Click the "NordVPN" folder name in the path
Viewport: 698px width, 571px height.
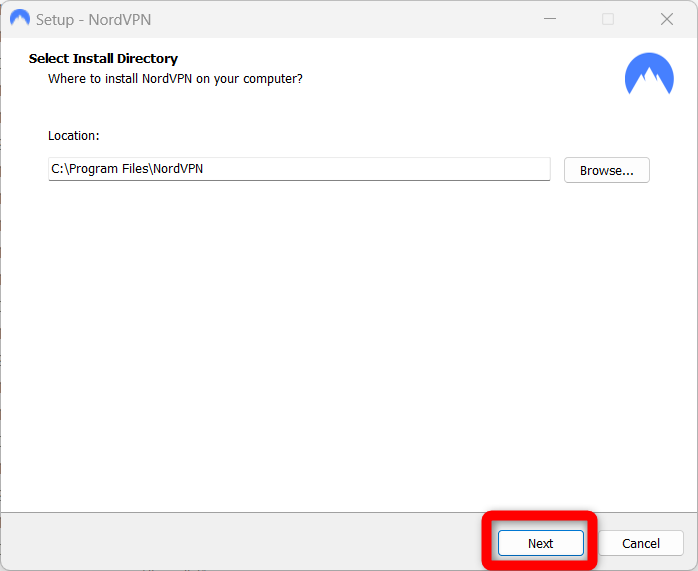click(178, 169)
